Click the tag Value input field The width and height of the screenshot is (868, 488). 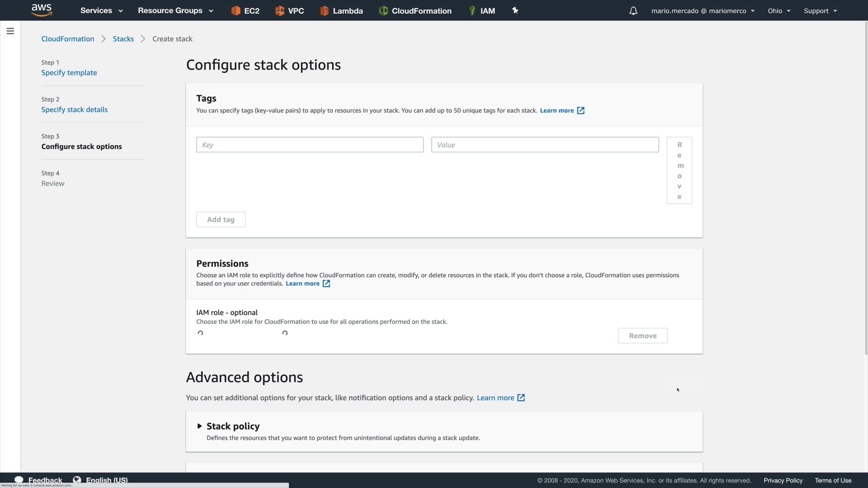tap(545, 145)
